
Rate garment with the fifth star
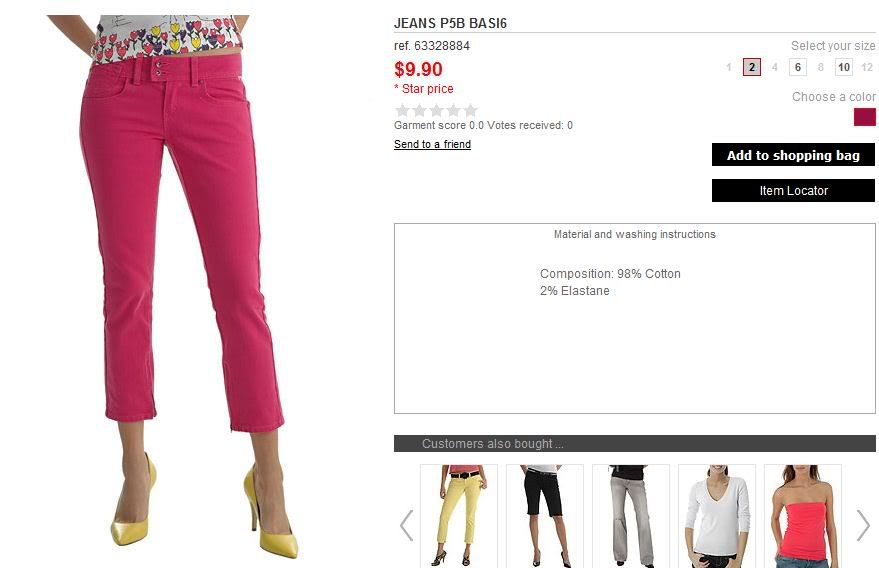471,110
